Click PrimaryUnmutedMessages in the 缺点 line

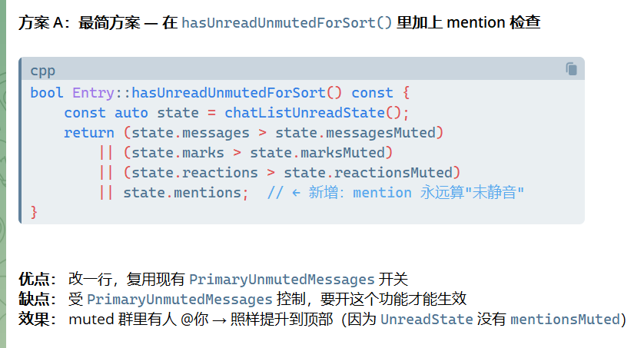coord(180,299)
